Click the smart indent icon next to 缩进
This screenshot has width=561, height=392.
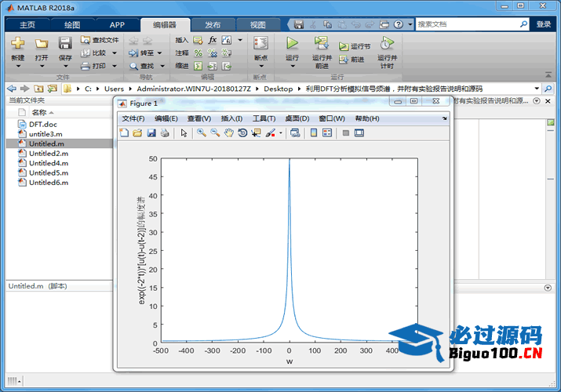click(198, 66)
